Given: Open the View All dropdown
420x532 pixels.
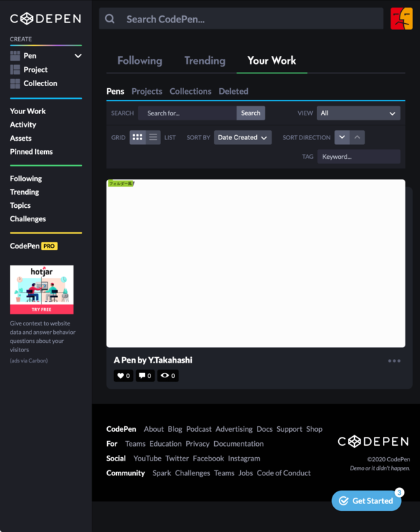Looking at the screenshot, I should [358, 113].
